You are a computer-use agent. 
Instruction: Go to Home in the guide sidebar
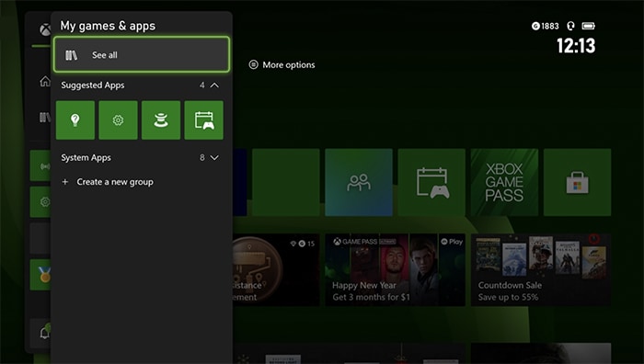45,81
